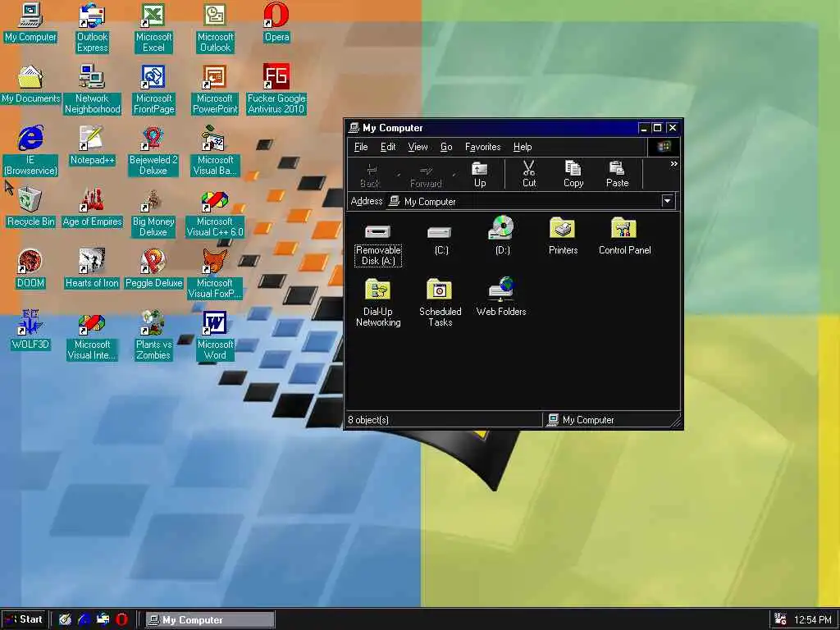Select Bejeweled 2 Deluxe shortcut
Image resolution: width=840 pixels, height=630 pixels.
153,152
